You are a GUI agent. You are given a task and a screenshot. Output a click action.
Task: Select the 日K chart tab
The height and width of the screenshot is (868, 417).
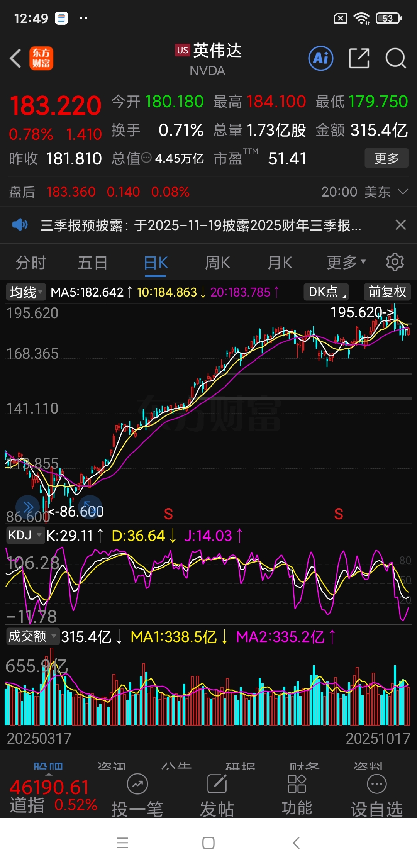pyautogui.click(x=156, y=263)
